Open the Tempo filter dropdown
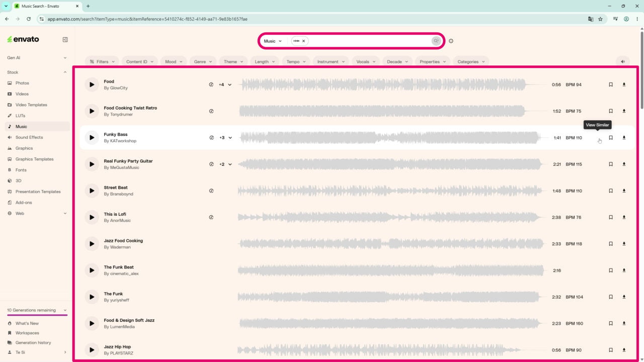Viewport: 644px width, 362px height. 296,61
